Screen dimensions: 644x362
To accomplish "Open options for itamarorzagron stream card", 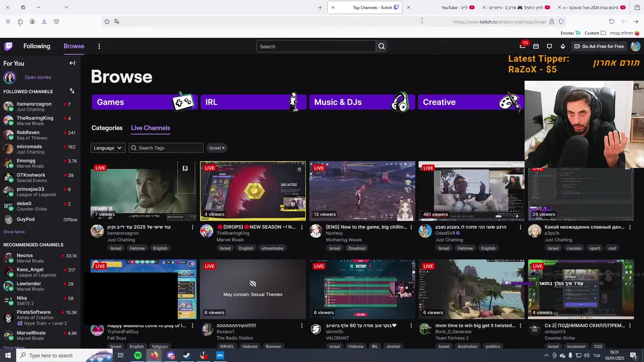I will [192, 227].
